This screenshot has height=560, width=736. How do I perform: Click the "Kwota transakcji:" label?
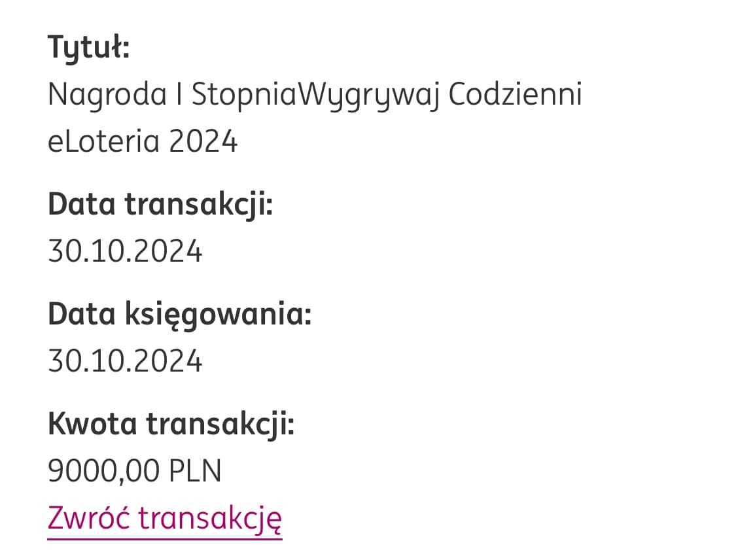click(171, 425)
